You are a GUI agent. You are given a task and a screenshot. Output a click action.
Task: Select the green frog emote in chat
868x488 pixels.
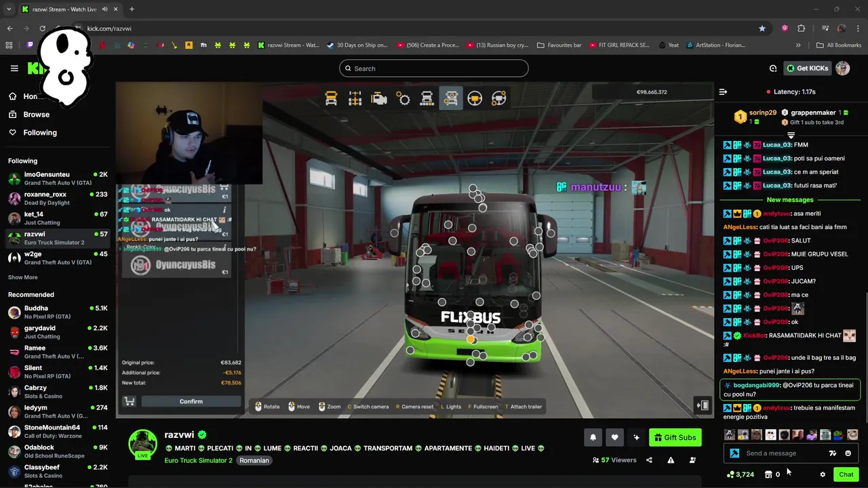click(x=839, y=435)
